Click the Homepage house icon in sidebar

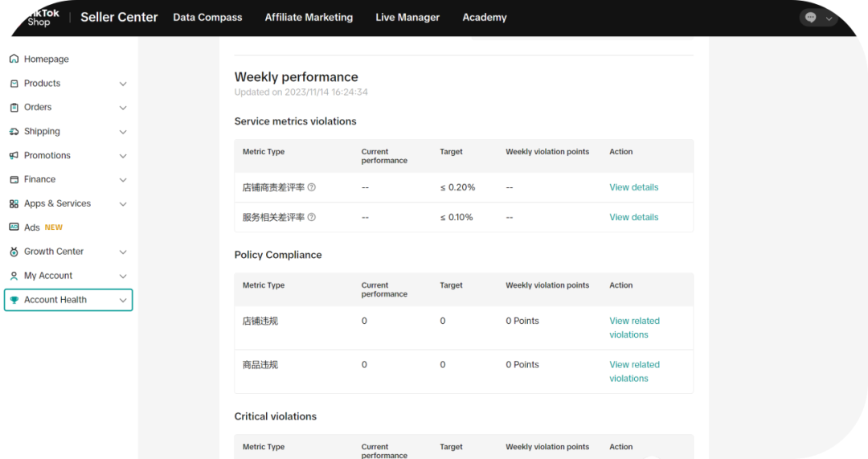tap(14, 59)
